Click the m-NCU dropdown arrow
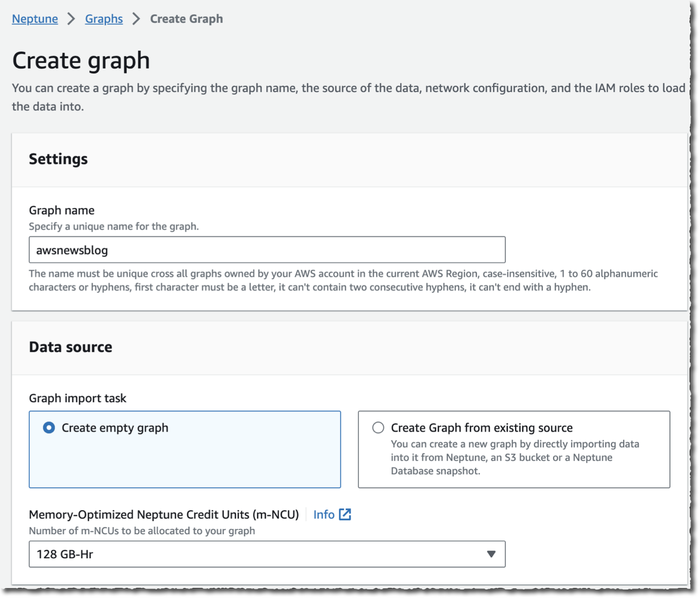 click(491, 554)
